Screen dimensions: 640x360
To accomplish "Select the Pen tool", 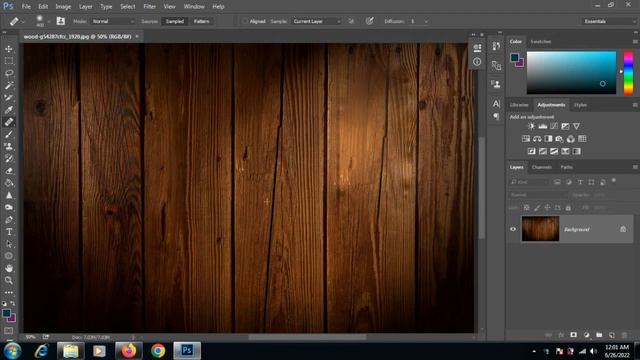I will (x=9, y=220).
